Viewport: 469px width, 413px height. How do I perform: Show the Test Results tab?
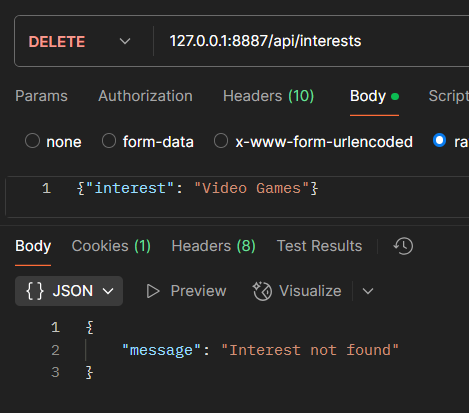coord(319,246)
